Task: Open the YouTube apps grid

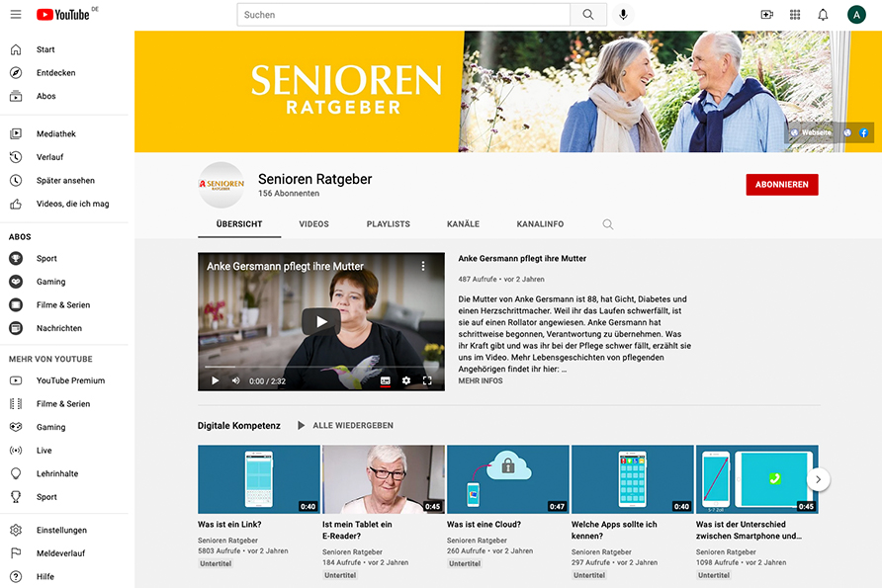Action: [795, 15]
